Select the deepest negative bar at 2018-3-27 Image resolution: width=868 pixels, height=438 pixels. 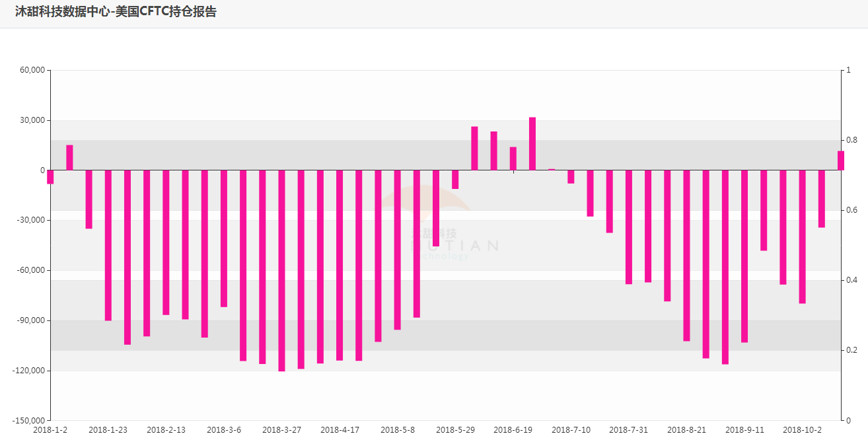tap(281, 271)
